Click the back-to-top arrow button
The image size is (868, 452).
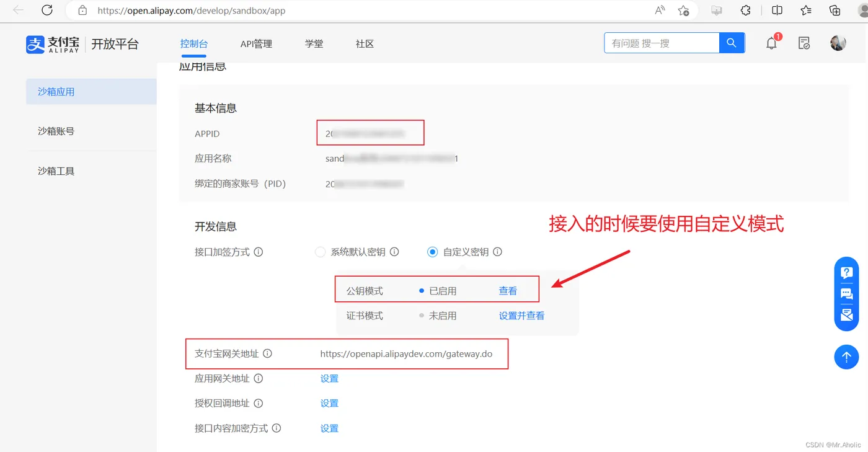coord(846,357)
